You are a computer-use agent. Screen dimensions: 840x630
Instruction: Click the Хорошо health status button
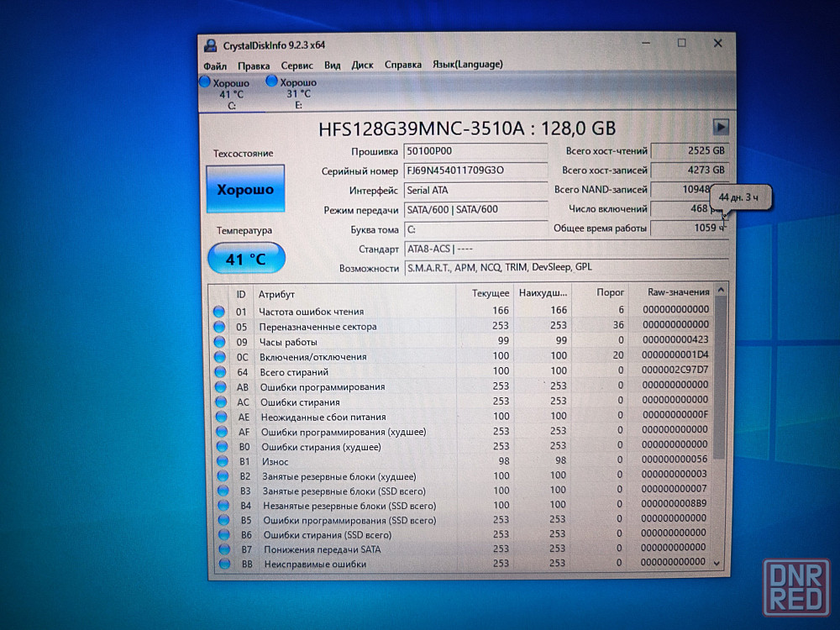click(245, 189)
